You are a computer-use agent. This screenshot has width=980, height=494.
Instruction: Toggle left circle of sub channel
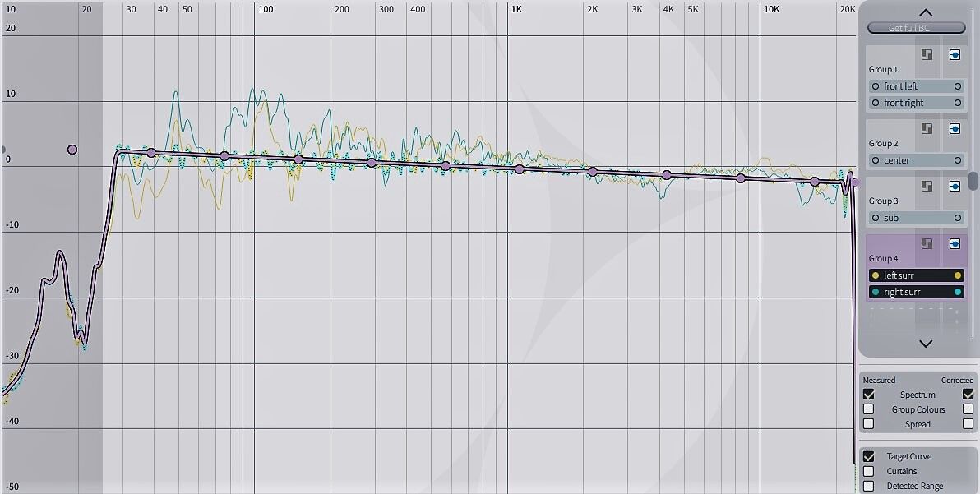876,218
